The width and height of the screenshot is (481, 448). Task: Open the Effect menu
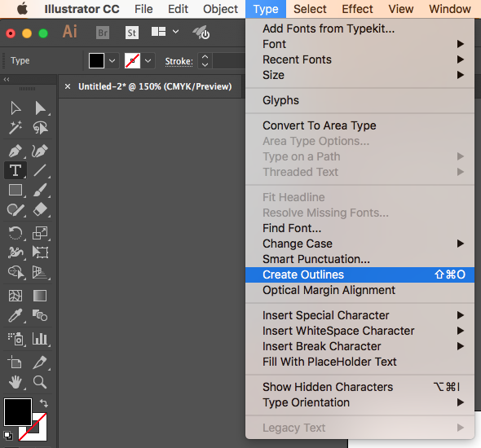tap(357, 9)
